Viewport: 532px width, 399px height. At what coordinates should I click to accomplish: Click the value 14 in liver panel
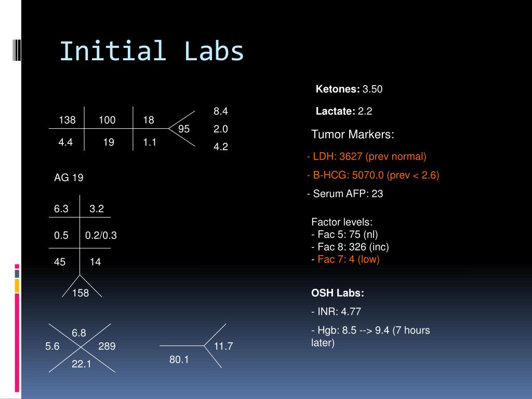pyautogui.click(x=95, y=262)
